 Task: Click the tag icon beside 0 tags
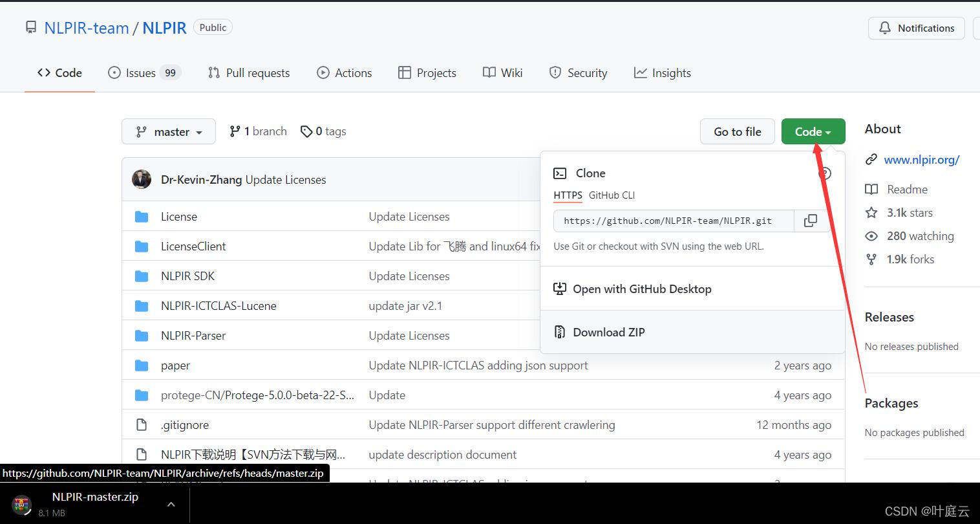(306, 131)
